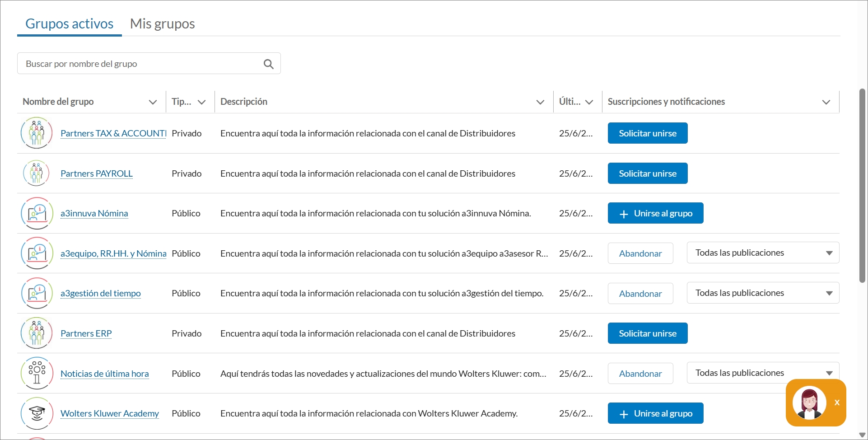This screenshot has width=868, height=440.
Task: Open the Wolters Kluwer Academy group link
Action: 110,413
